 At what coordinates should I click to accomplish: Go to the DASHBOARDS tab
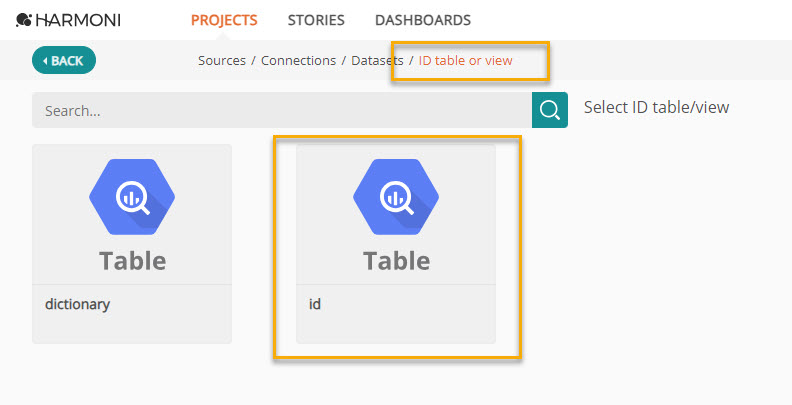click(x=423, y=20)
